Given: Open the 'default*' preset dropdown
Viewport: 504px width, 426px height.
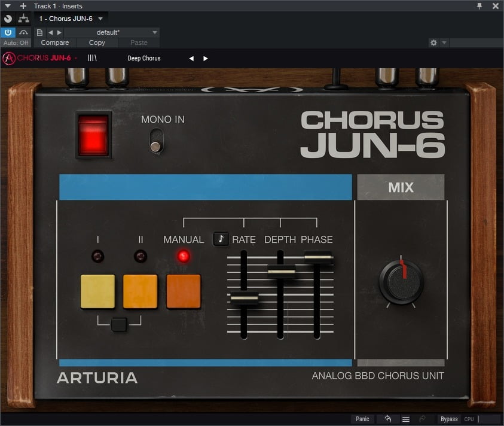Looking at the screenshot, I should (111, 32).
